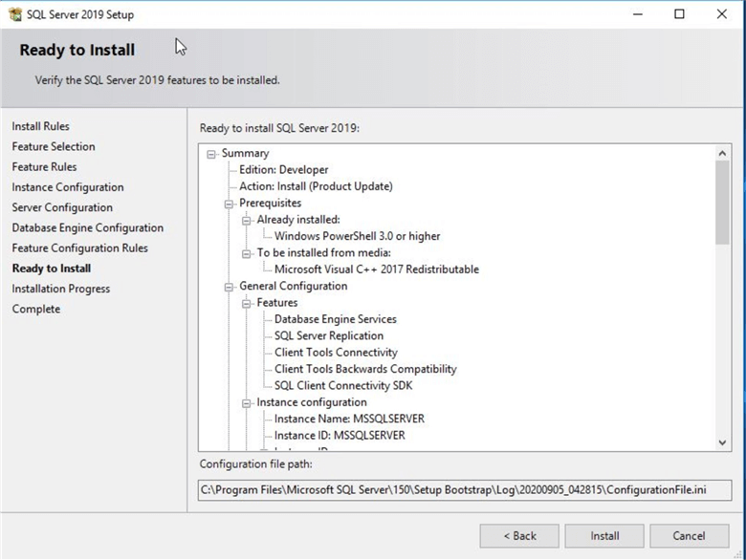Image resolution: width=746 pixels, height=560 pixels.
Task: Click the summary scrollbar down arrow
Action: coord(722,442)
